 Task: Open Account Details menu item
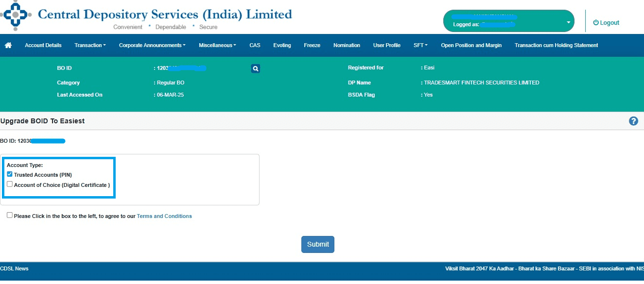[x=43, y=45]
